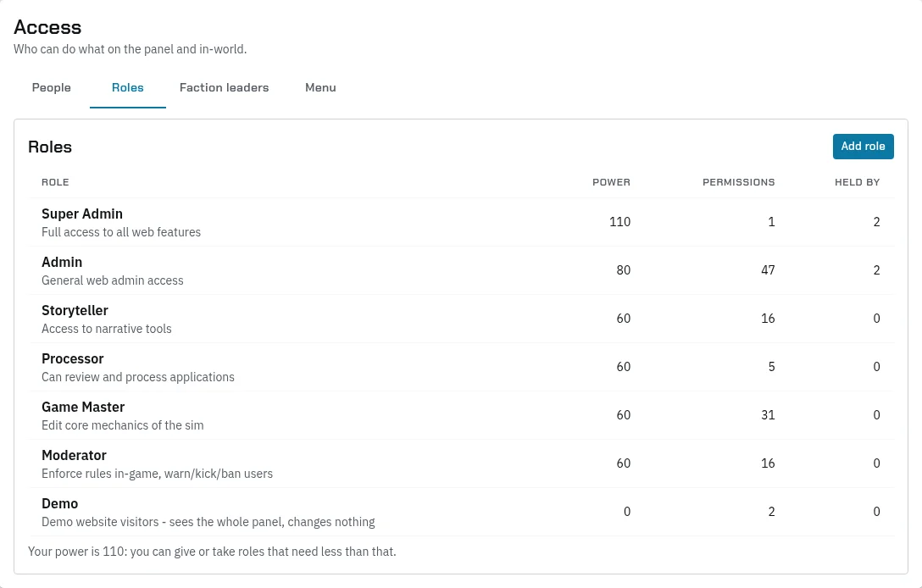Click the Add role button

click(864, 147)
